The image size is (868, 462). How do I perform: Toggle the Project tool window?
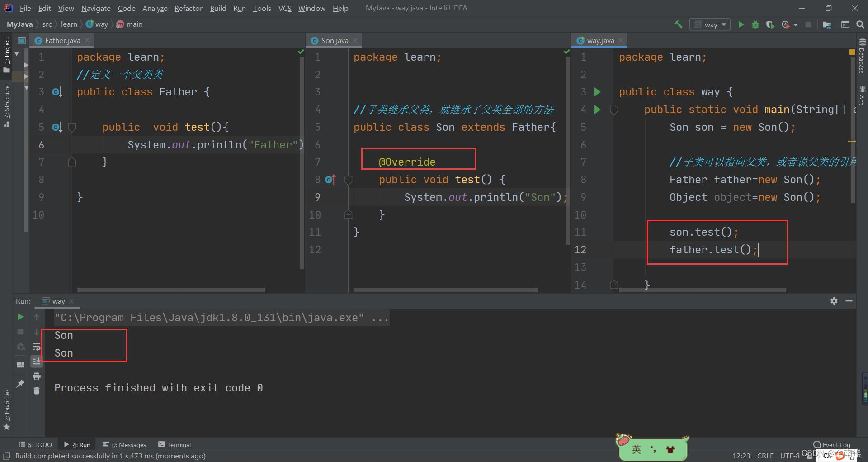tap(6, 54)
